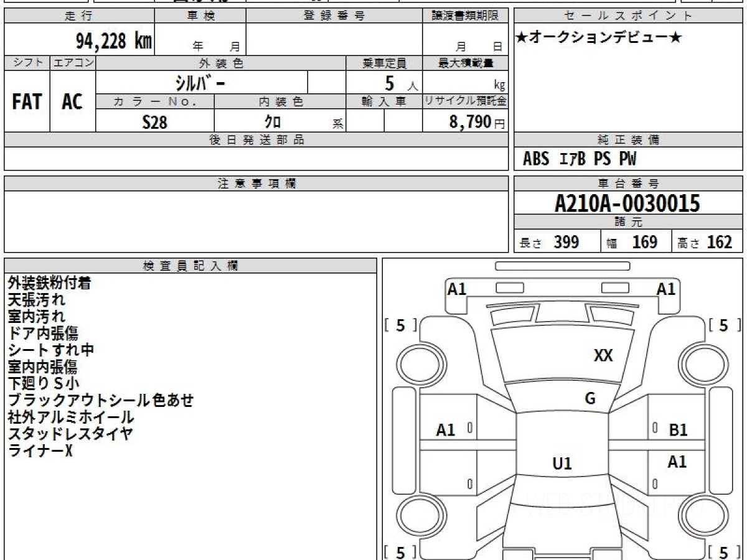Viewport: 747px width, 560px height.
Task: Click the U1 mark on the roof
Action: (562, 464)
